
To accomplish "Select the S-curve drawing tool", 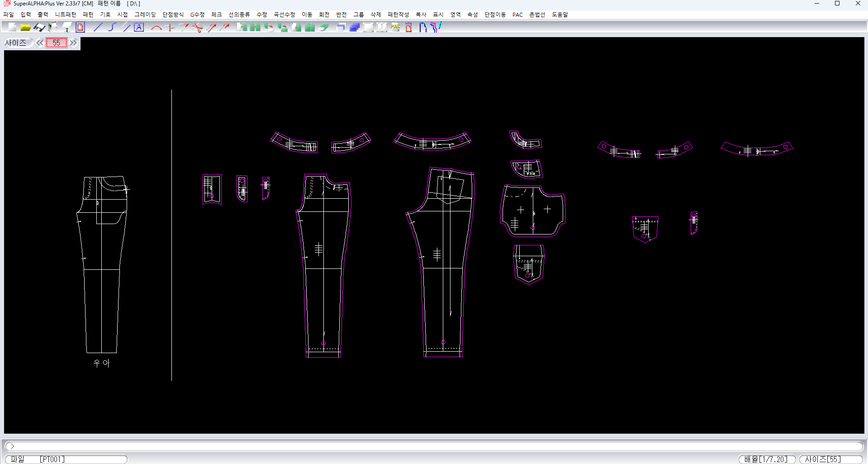I will click(x=112, y=28).
